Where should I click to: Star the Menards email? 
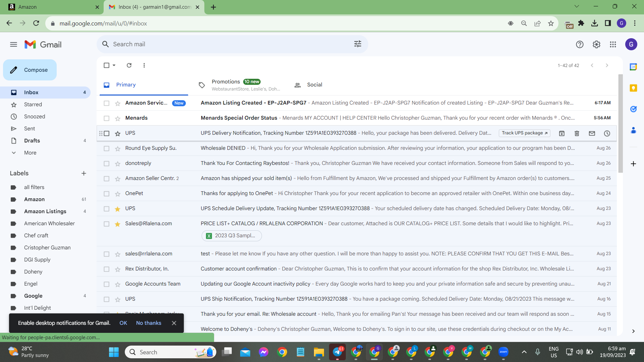(118, 119)
